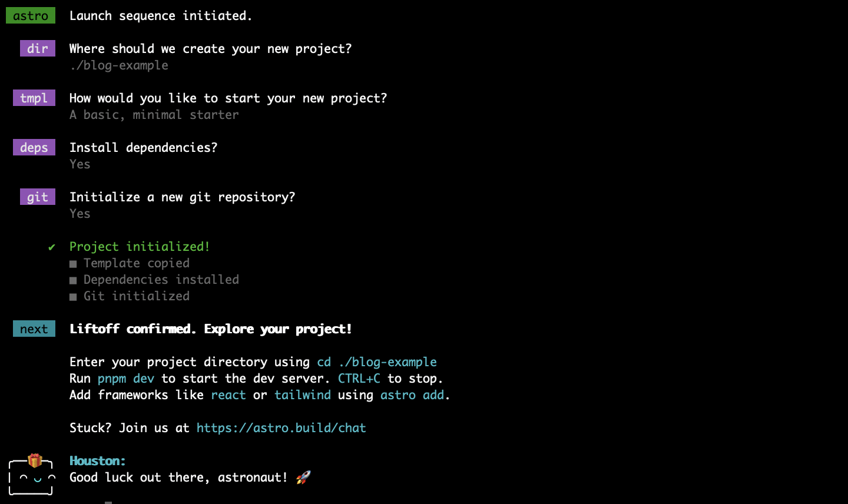Click the purple dir badge

[x=38, y=49]
